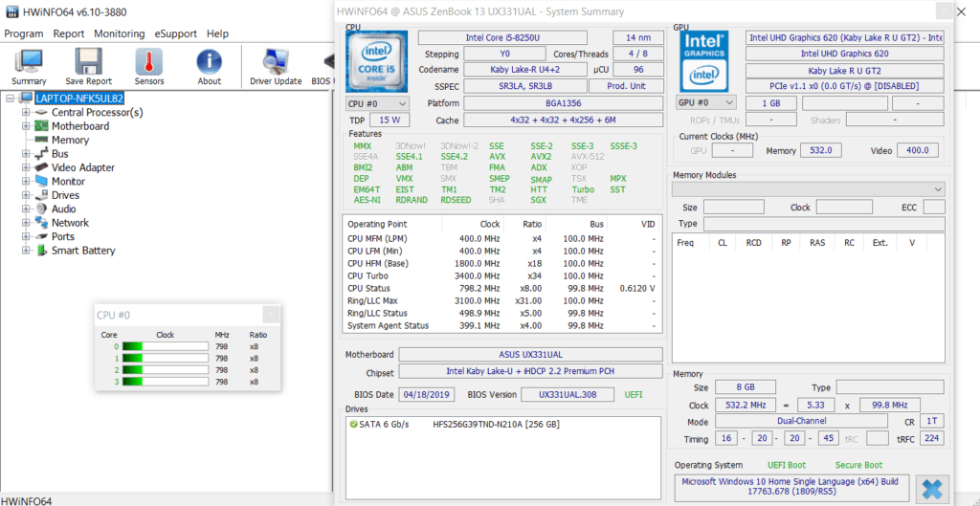Select the Bus tree item

coord(60,154)
